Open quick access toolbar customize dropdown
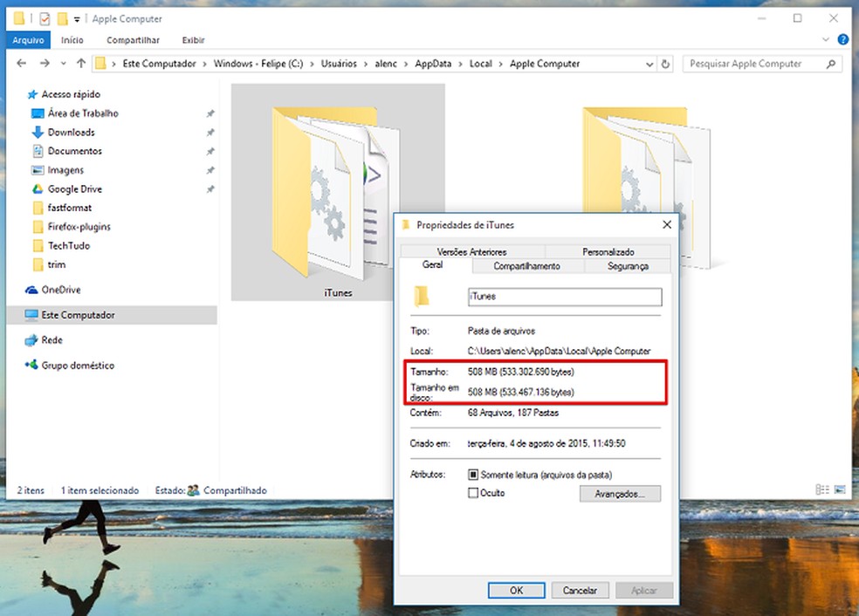This screenshot has width=859, height=616. 77,20
